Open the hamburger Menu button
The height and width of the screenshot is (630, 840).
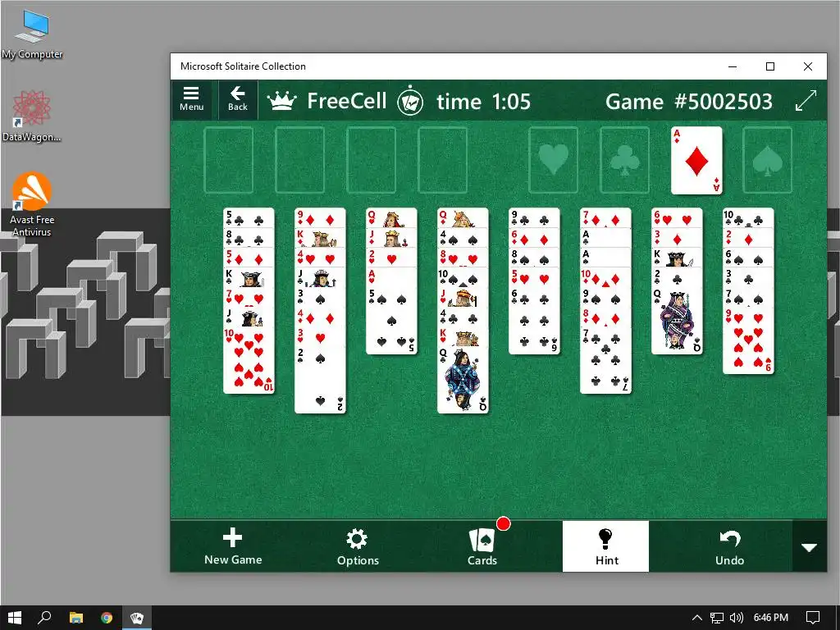tap(192, 99)
